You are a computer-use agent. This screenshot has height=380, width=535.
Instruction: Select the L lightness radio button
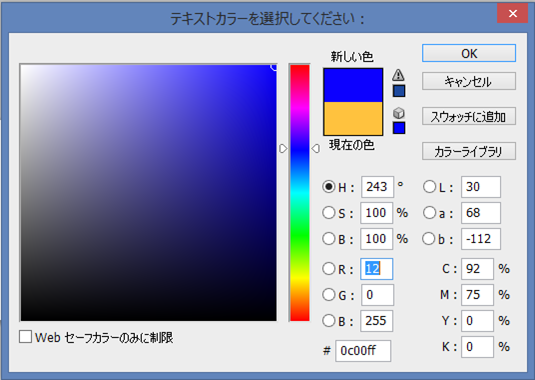pos(429,187)
